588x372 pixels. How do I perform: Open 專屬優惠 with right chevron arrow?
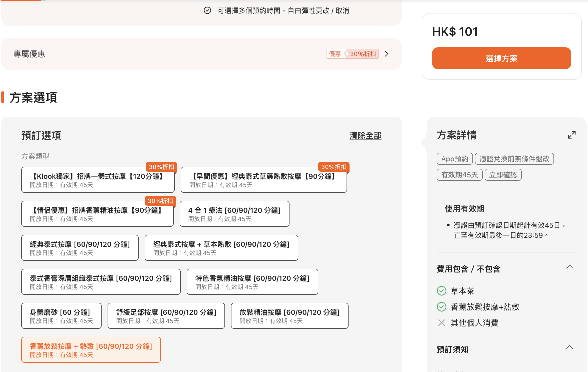[386, 54]
